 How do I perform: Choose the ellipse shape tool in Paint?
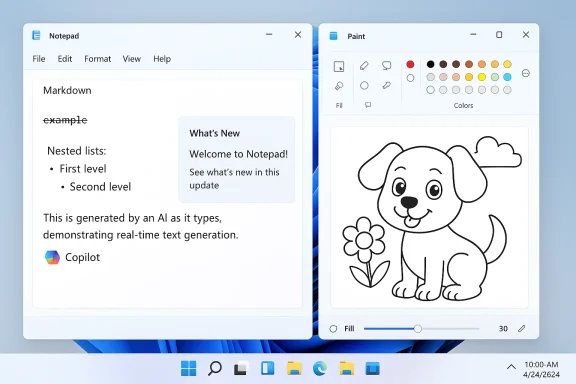coord(364,86)
